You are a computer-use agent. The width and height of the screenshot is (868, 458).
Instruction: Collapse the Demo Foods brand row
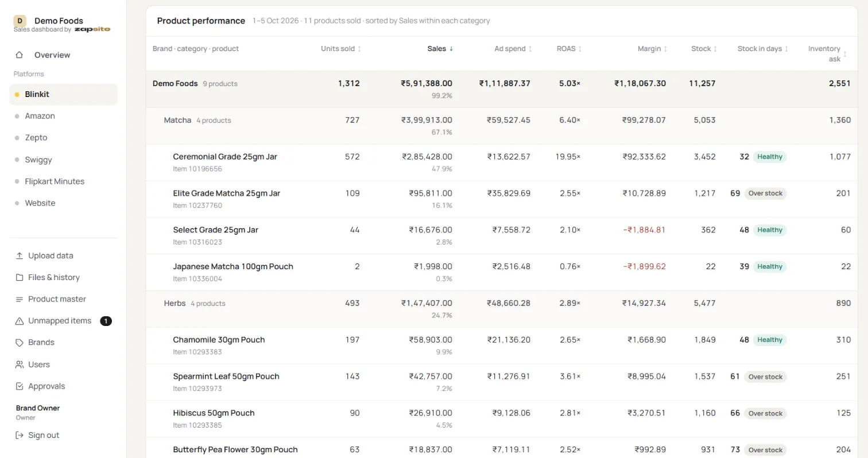click(502, 90)
